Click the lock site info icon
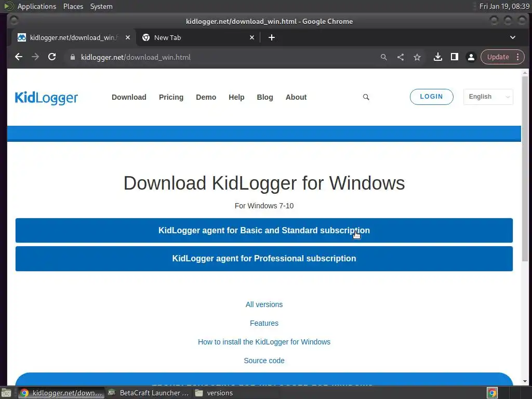 pos(72,57)
